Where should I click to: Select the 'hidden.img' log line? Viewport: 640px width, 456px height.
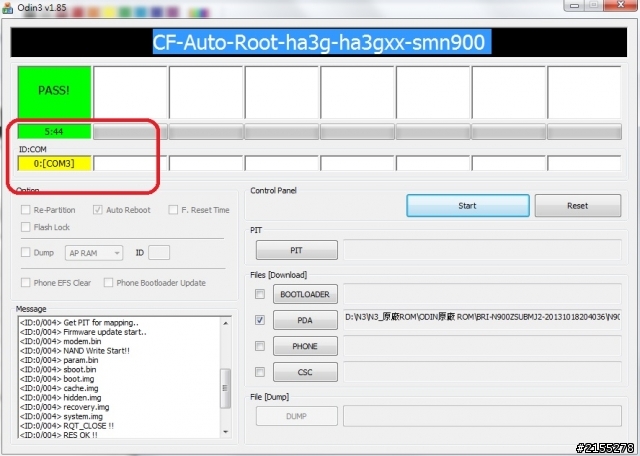[60, 398]
